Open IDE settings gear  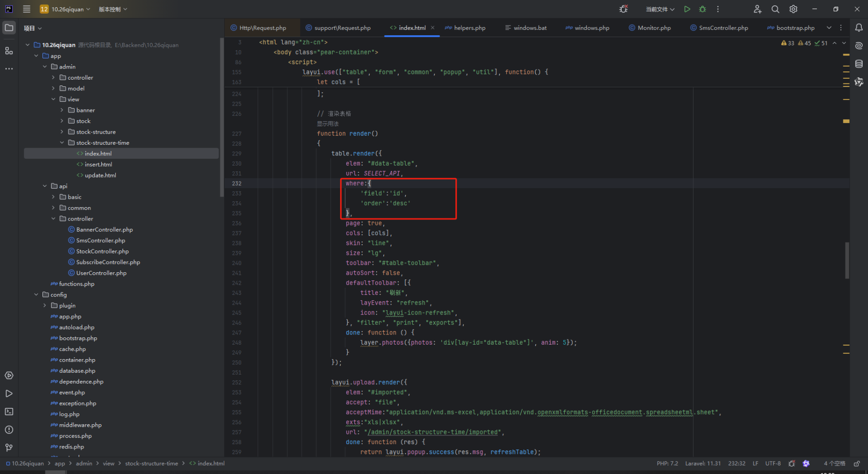[793, 9]
